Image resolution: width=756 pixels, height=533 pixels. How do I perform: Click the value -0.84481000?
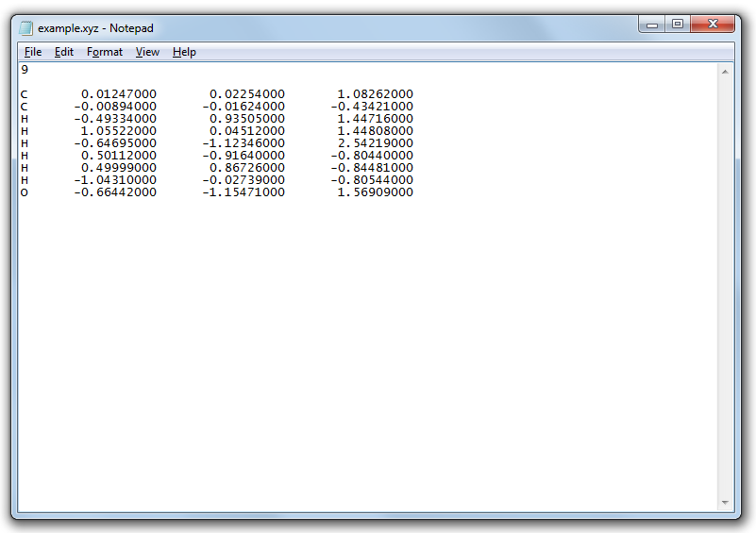tap(372, 168)
